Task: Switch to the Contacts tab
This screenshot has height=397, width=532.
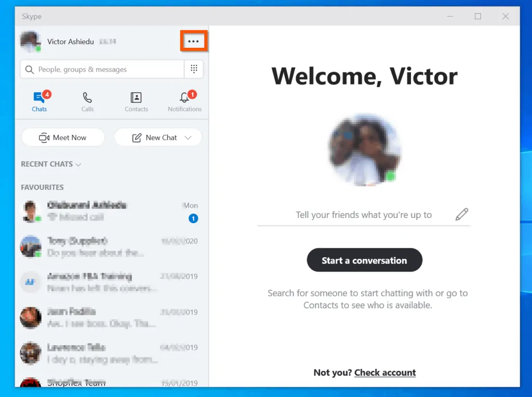Action: click(x=136, y=101)
